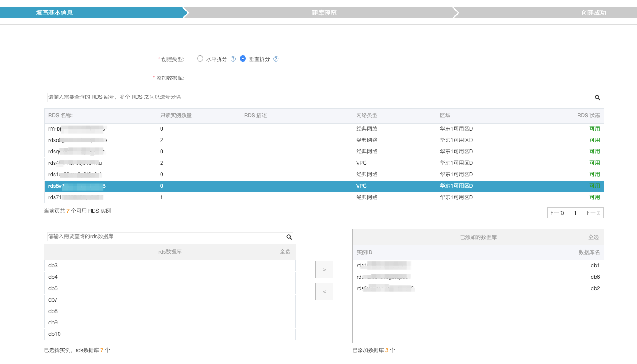Click 全选 in rds数据库 list
Screen dimensions: 637x364
click(x=285, y=252)
